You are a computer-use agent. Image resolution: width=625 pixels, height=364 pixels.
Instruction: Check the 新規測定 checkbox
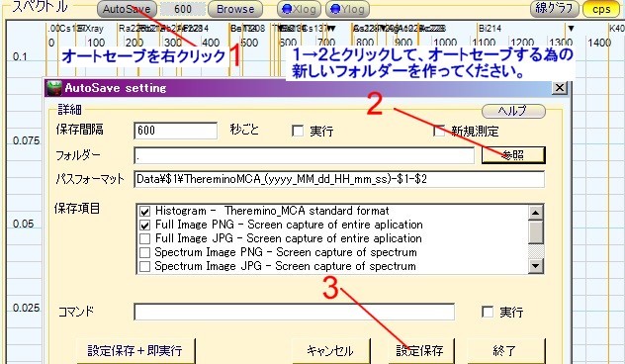pyautogui.click(x=439, y=131)
